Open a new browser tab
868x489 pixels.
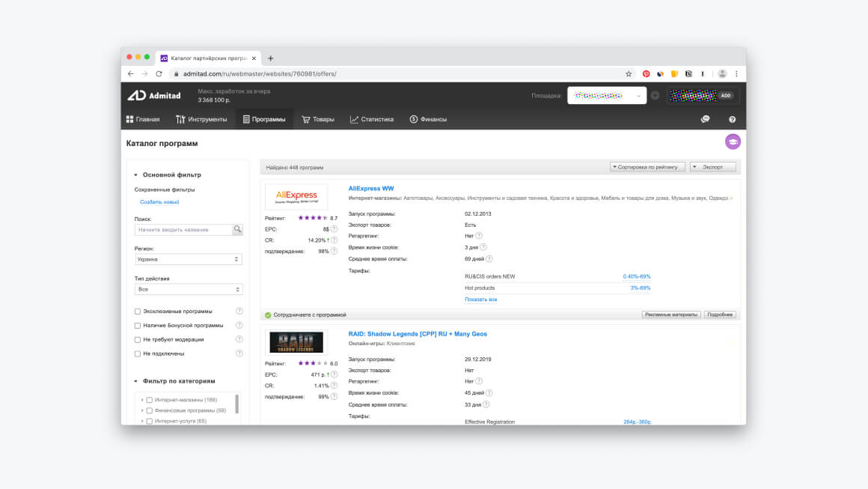[271, 58]
